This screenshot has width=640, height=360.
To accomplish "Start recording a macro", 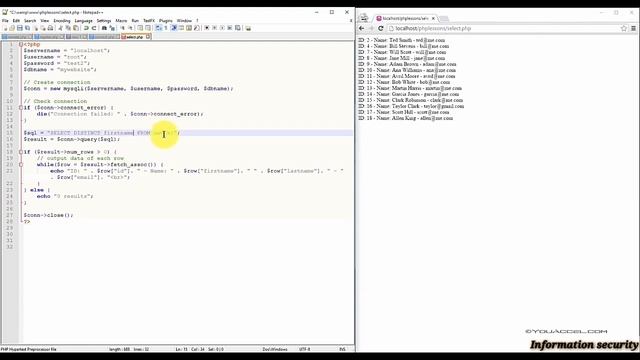I will tap(207, 28).
